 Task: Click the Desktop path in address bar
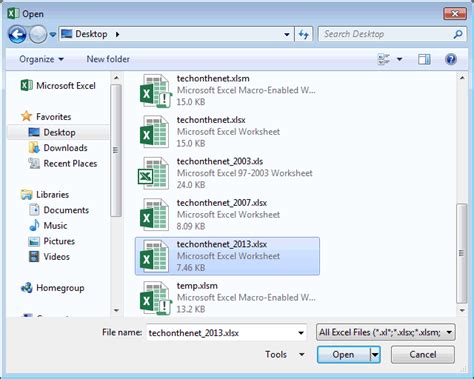coord(91,34)
